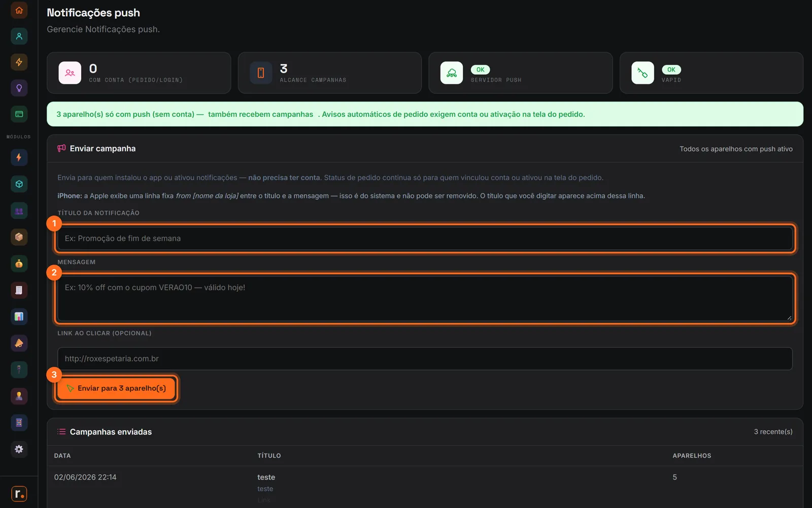Click the VAPID key icon

[642, 73]
